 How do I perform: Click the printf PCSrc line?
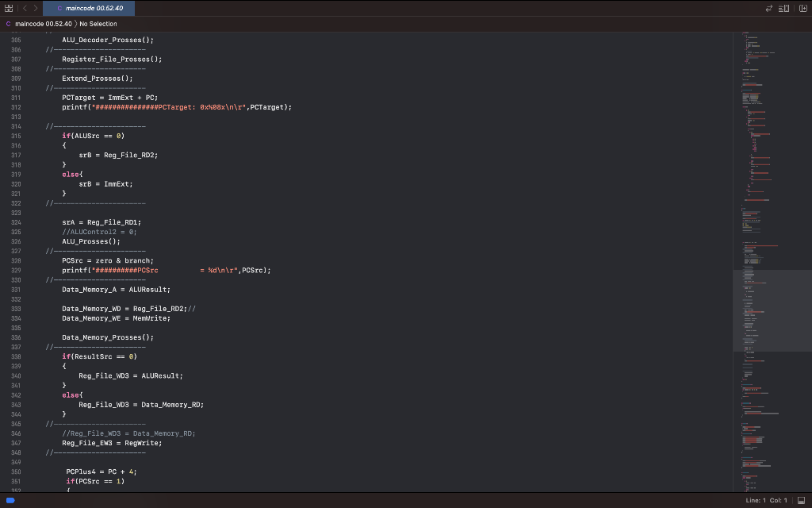[x=167, y=270]
